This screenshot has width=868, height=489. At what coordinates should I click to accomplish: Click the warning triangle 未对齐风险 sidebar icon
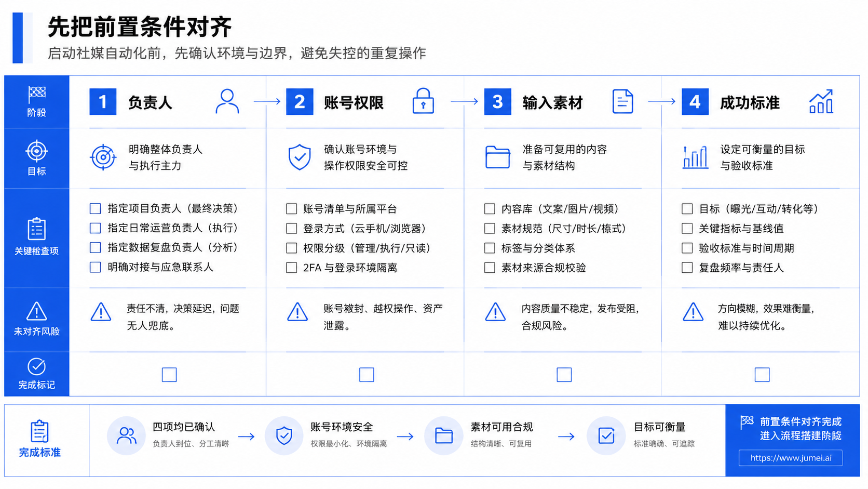click(36, 311)
